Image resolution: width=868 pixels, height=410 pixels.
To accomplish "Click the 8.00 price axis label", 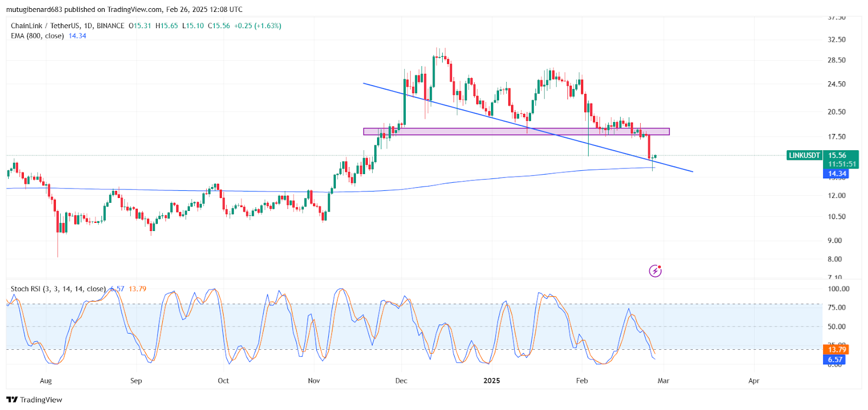I will (834, 259).
